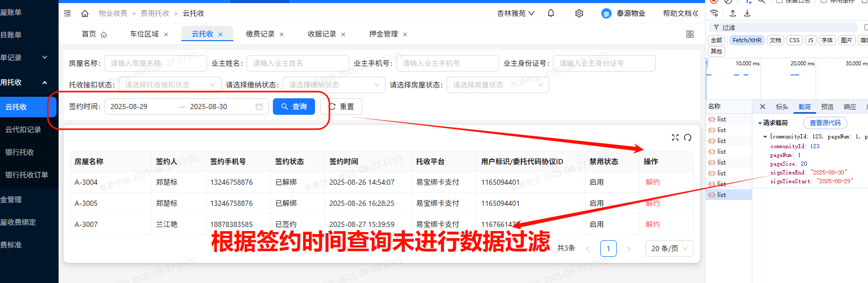Image resolution: width=868 pixels, height=283 pixels.
Task: Click 解约 for house A-3004
Action: point(653,182)
